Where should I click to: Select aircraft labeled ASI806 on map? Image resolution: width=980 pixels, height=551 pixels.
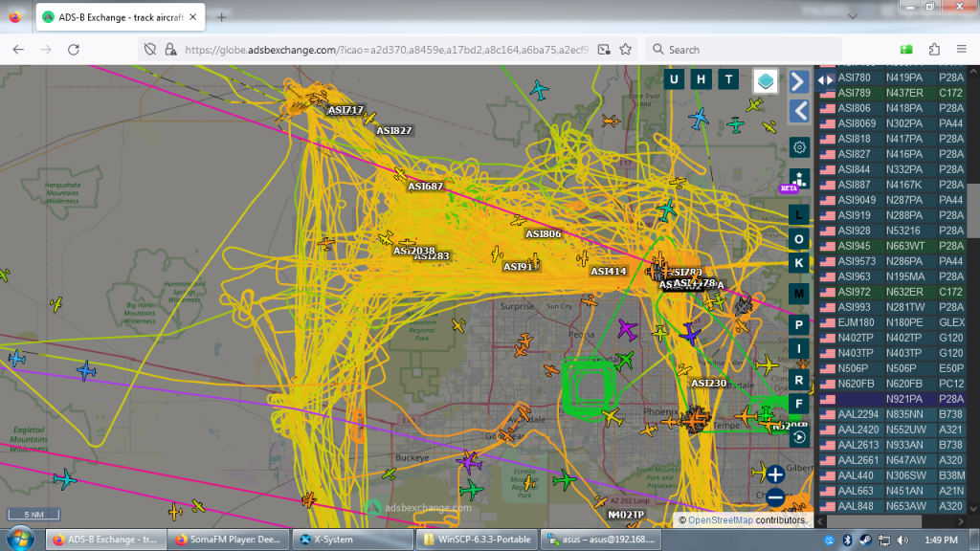coord(544,233)
